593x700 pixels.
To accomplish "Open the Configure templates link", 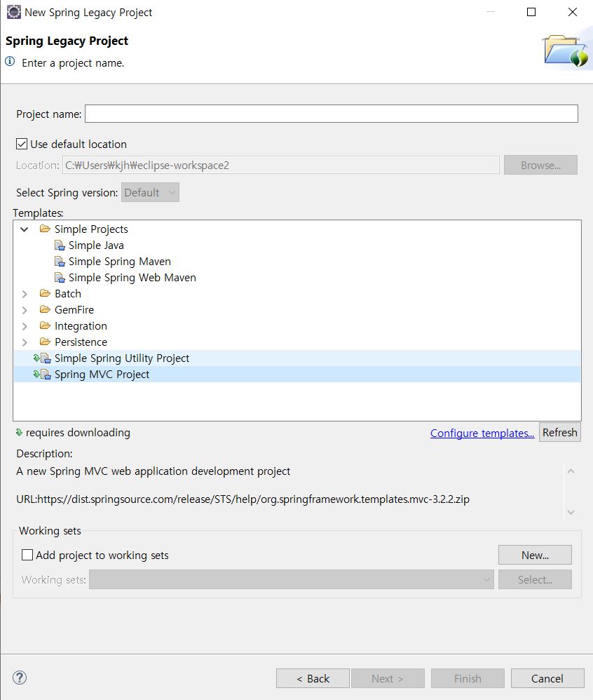I will 482,433.
